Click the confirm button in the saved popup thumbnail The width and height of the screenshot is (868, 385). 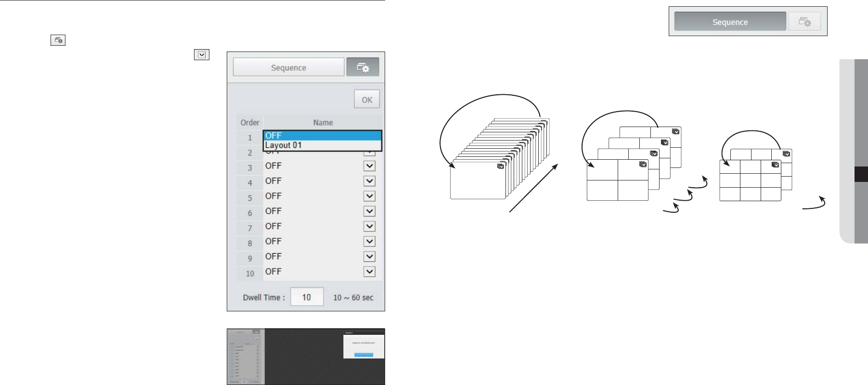tap(363, 355)
